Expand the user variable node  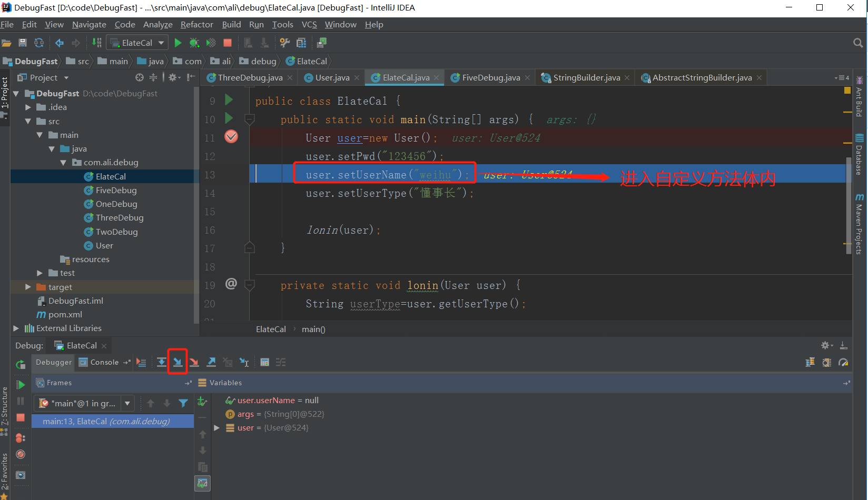click(x=216, y=428)
